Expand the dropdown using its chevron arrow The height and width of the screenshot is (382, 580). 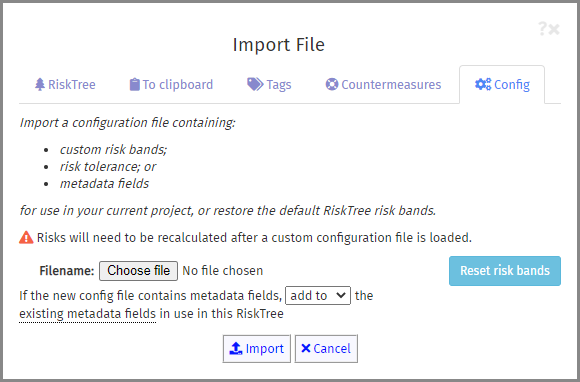[x=341, y=295]
